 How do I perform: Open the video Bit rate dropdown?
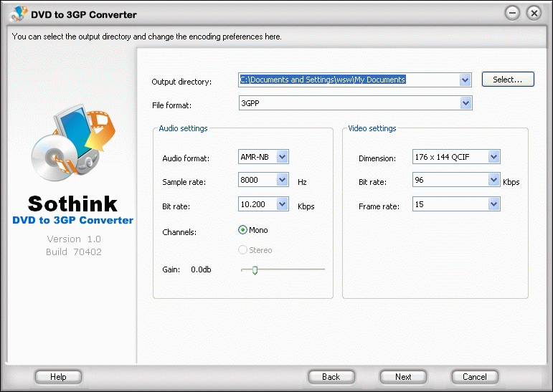493,180
